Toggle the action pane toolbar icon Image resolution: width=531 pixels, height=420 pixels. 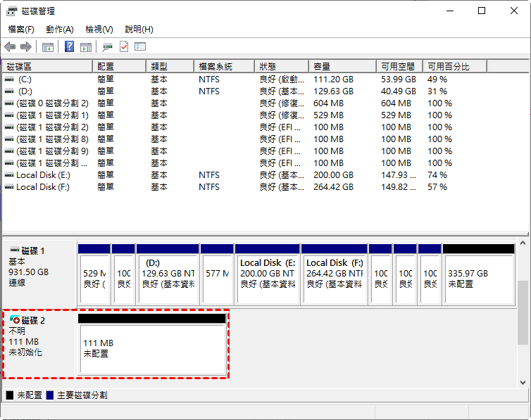[x=86, y=47]
